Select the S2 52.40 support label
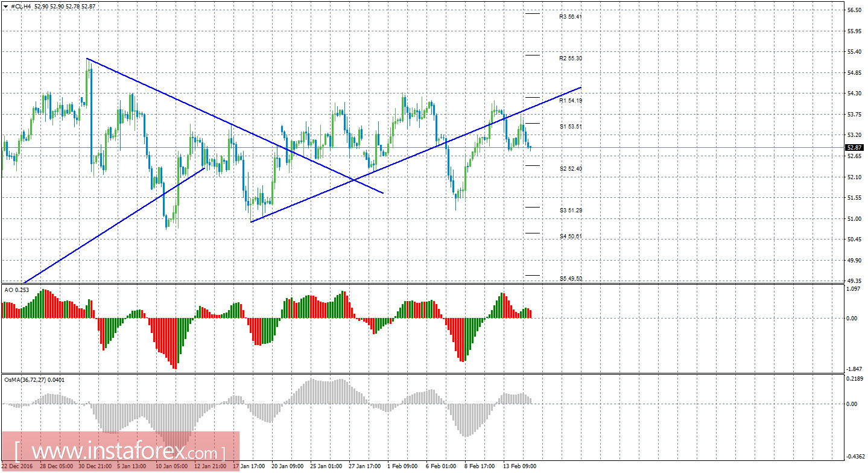 point(571,169)
